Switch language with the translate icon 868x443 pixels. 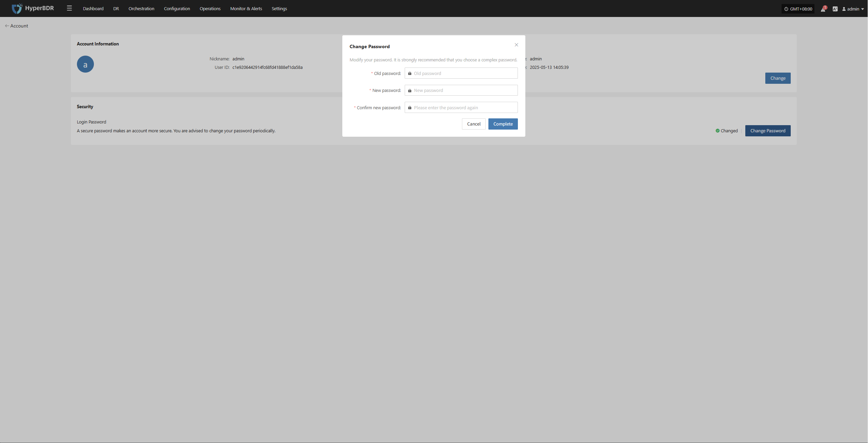[835, 9]
